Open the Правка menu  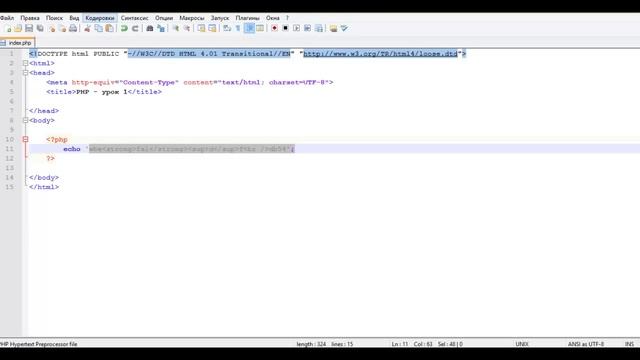pyautogui.click(x=30, y=18)
